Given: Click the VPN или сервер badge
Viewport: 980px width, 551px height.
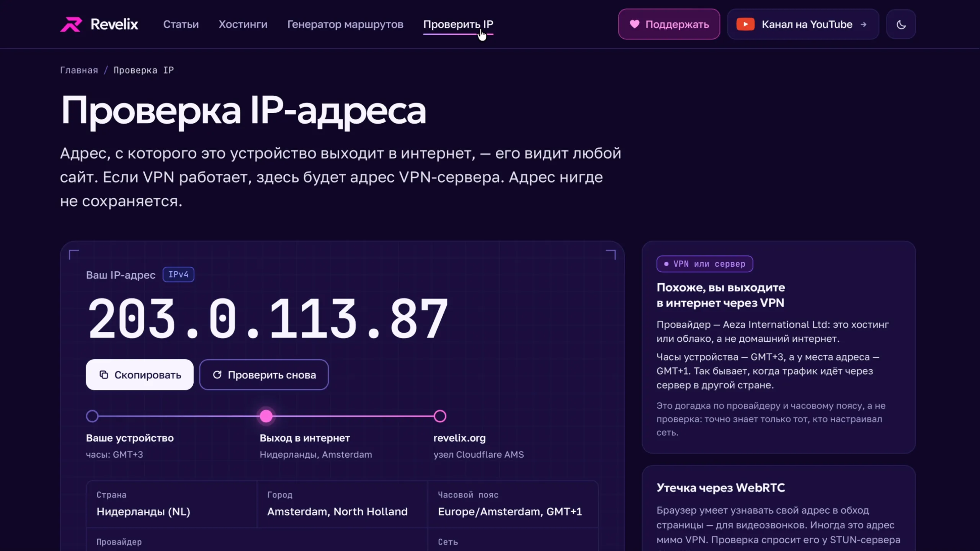Looking at the screenshot, I should [x=704, y=264].
